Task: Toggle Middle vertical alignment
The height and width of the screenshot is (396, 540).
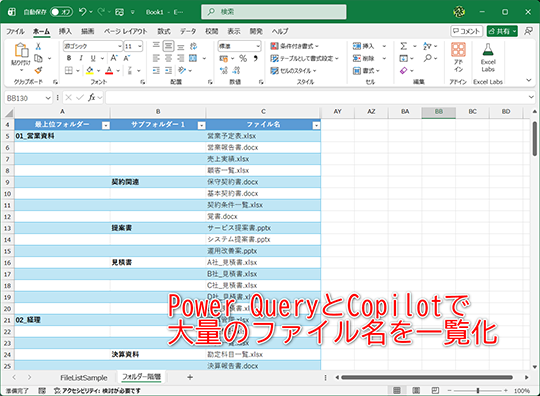Action: tap(168, 46)
